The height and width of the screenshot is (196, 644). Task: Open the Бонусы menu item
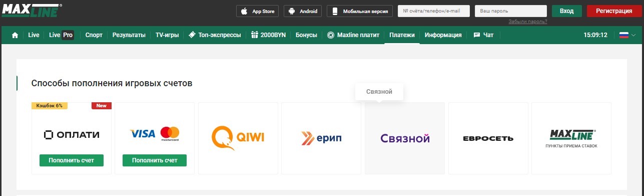tap(306, 35)
